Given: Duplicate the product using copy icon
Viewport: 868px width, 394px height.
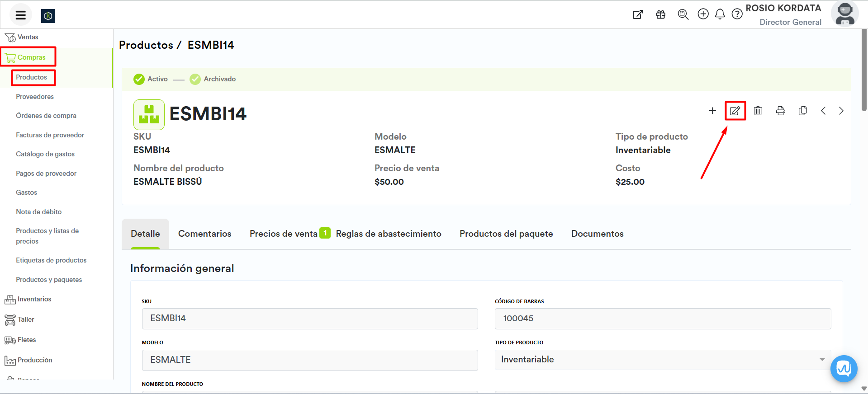Looking at the screenshot, I should pos(803,111).
